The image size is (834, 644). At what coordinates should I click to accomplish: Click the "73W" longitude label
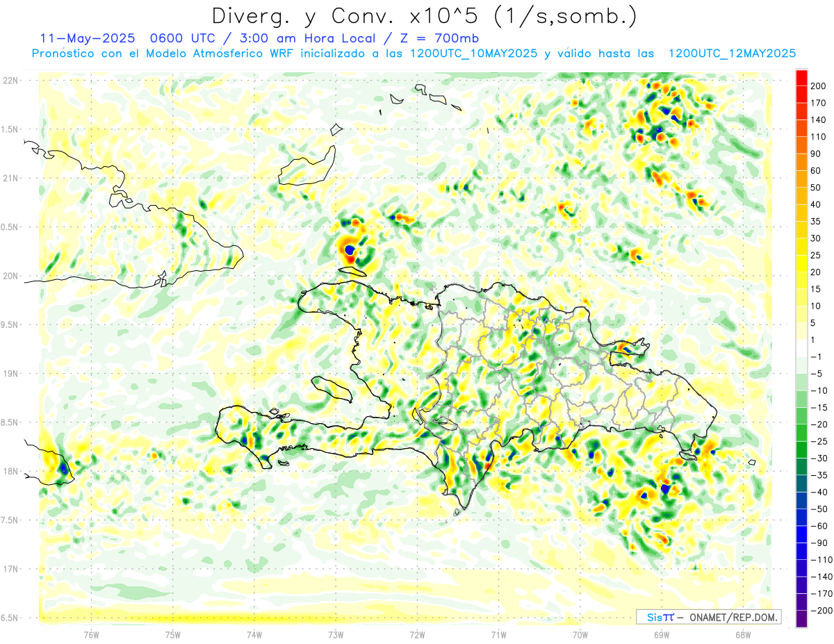pos(336,634)
